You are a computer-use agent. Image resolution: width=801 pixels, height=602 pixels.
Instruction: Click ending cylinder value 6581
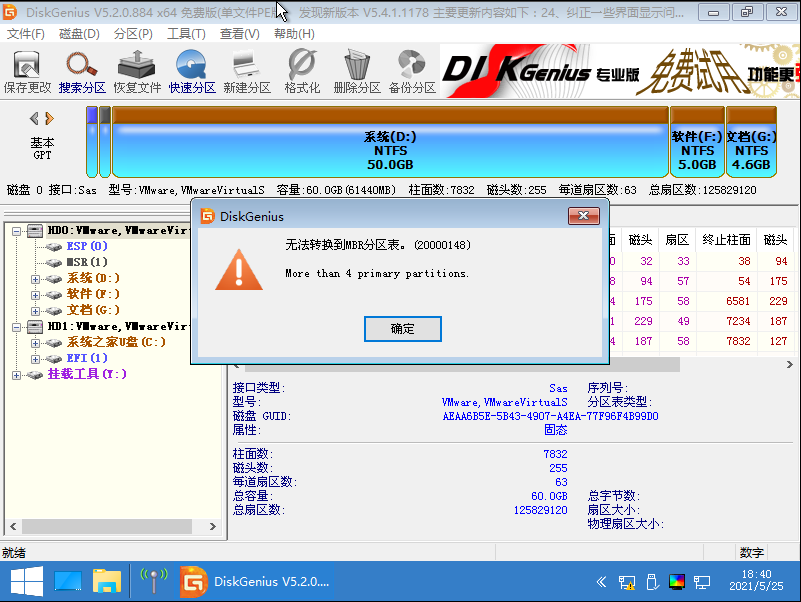(x=738, y=301)
